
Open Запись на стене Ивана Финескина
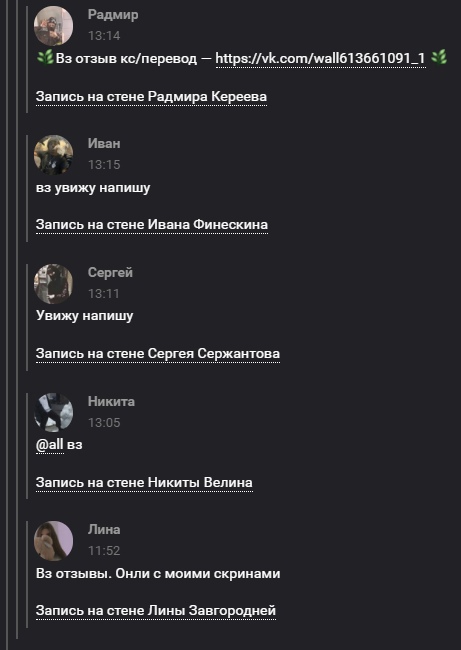(152, 225)
